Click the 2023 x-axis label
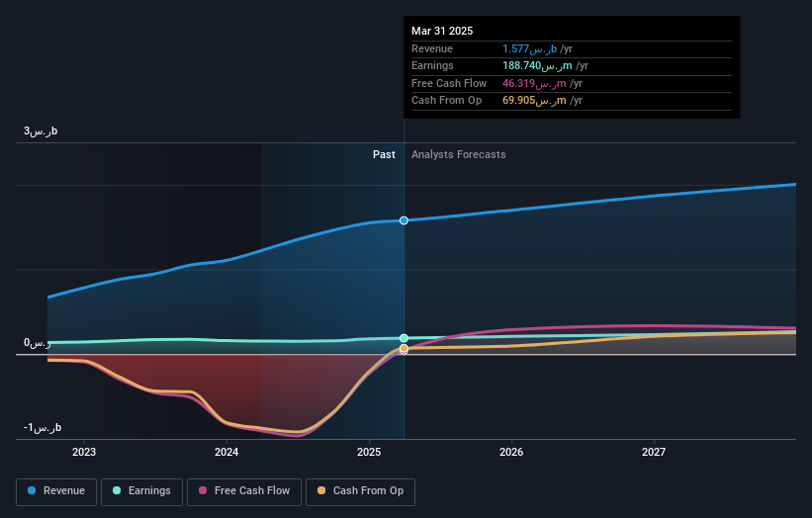 (x=84, y=452)
